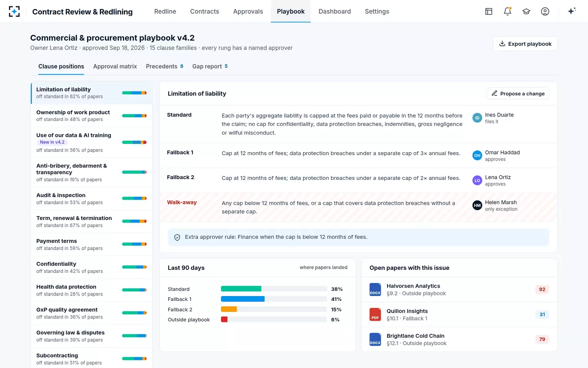This screenshot has width=588, height=368.
Task: Open the Quillon Insights PDF file icon
Action: click(x=375, y=314)
